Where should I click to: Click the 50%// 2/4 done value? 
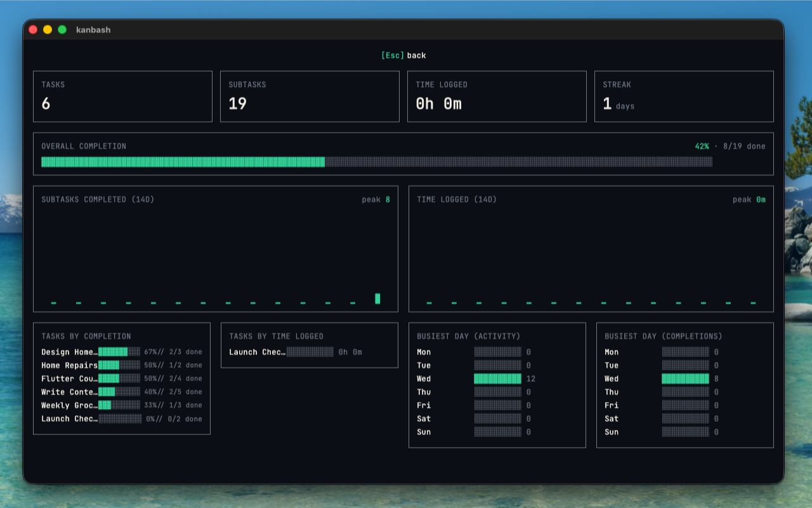(x=173, y=378)
